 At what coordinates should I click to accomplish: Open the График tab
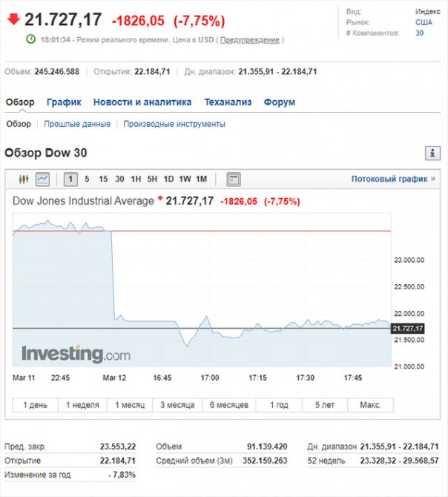point(64,102)
